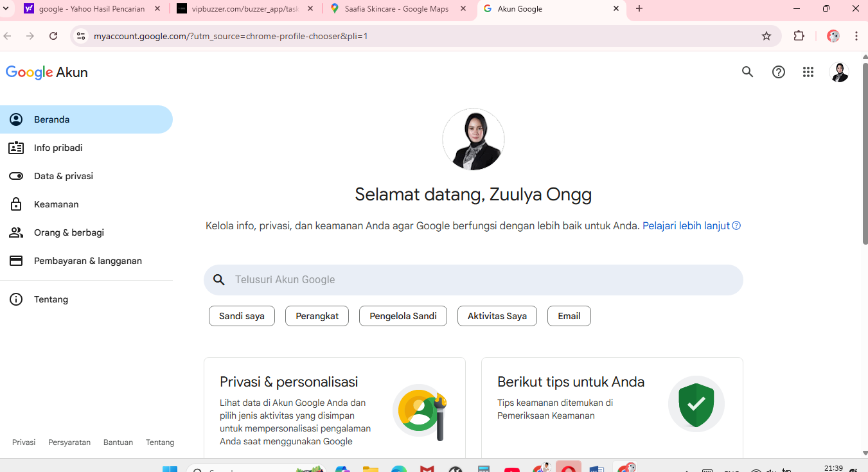Screen dimensions: 868x472
Task: Click the Orang & berbagi people icon
Action: pos(16,232)
